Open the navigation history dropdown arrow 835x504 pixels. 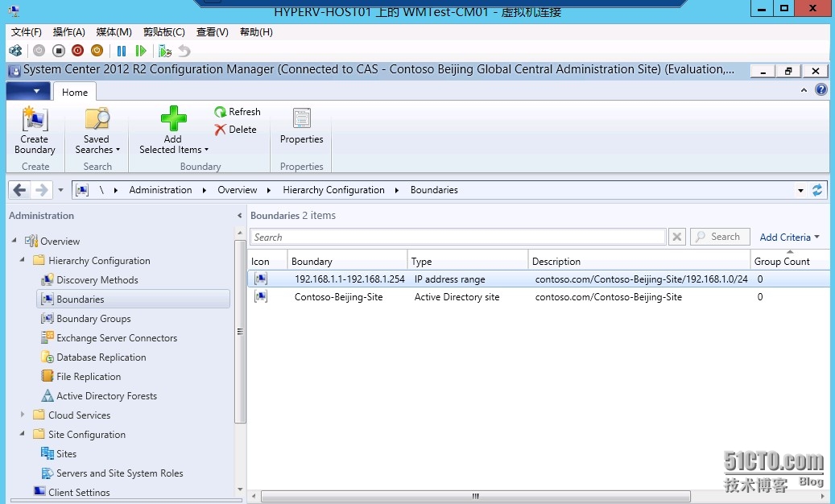(x=60, y=190)
